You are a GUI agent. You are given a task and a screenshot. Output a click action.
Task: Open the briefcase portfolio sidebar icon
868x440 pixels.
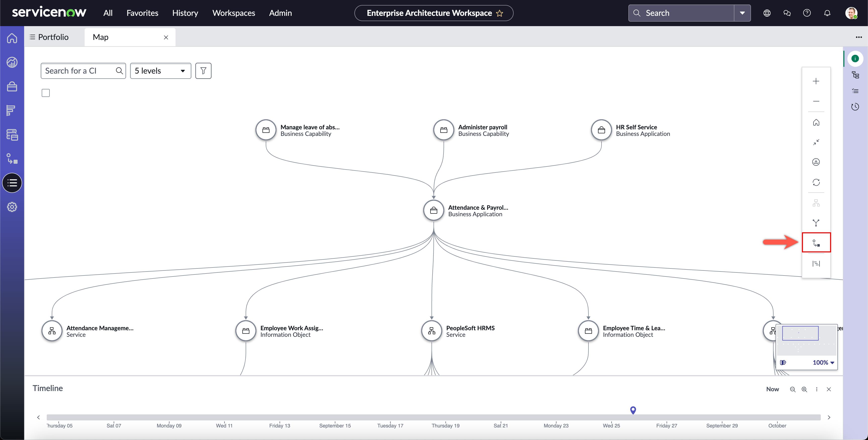tap(12, 87)
